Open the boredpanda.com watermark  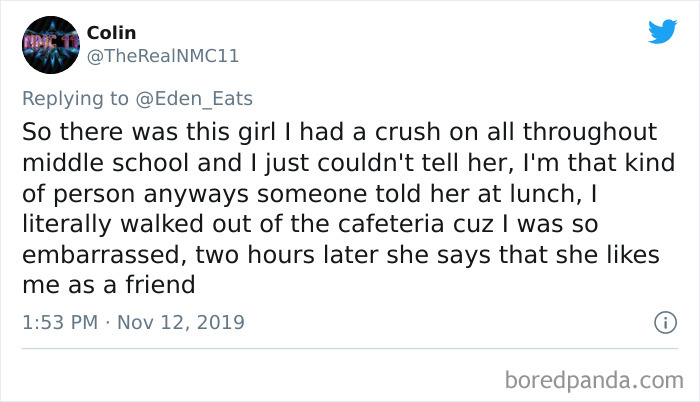tap(580, 380)
